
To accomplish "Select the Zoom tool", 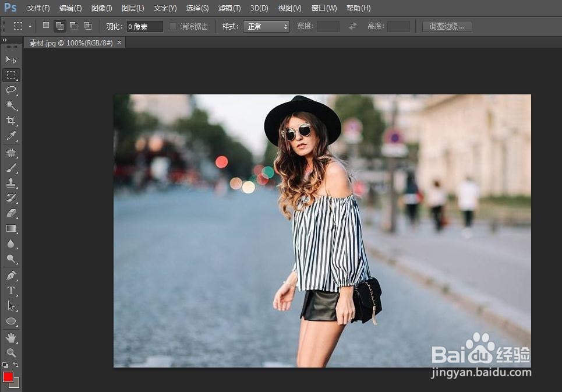I will [11, 352].
